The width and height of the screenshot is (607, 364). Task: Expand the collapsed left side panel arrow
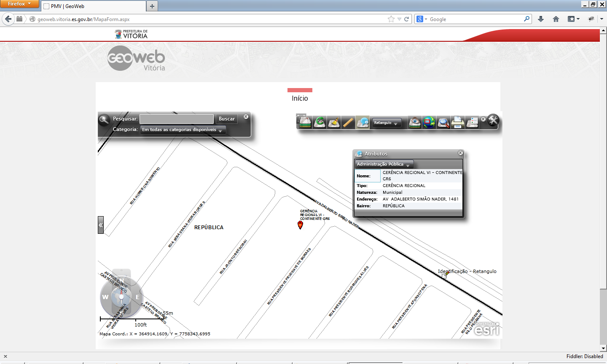[x=101, y=225]
